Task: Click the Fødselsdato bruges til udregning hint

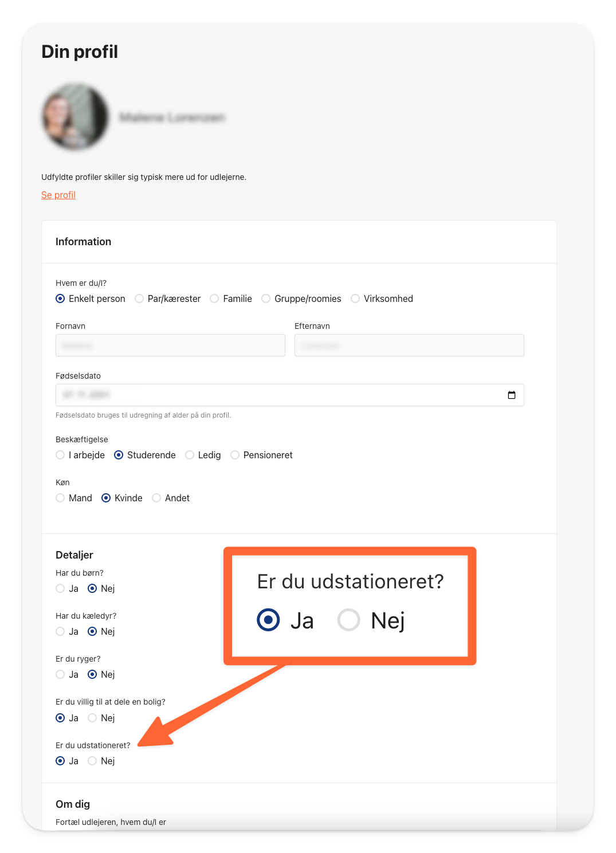Action: [x=143, y=415]
